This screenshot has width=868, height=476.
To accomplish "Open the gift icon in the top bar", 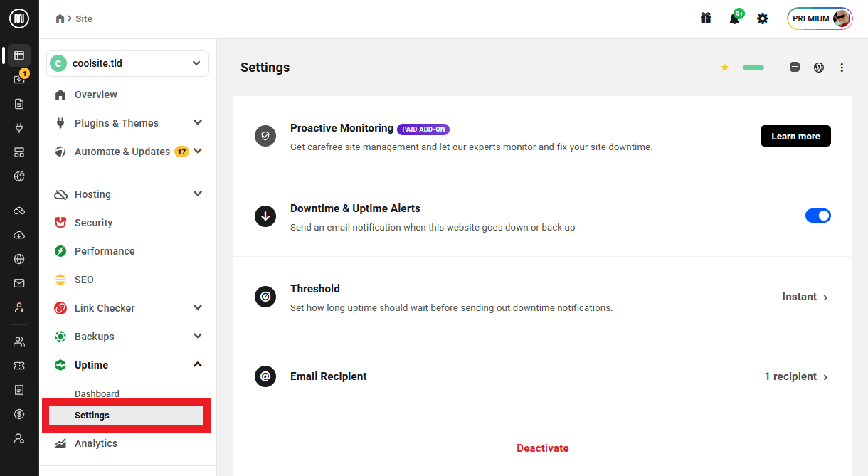I will click(x=706, y=18).
